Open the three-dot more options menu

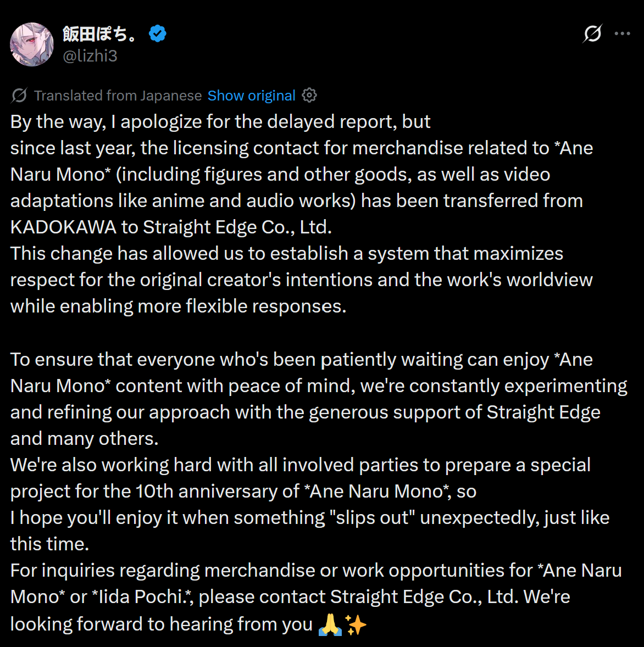click(x=622, y=34)
